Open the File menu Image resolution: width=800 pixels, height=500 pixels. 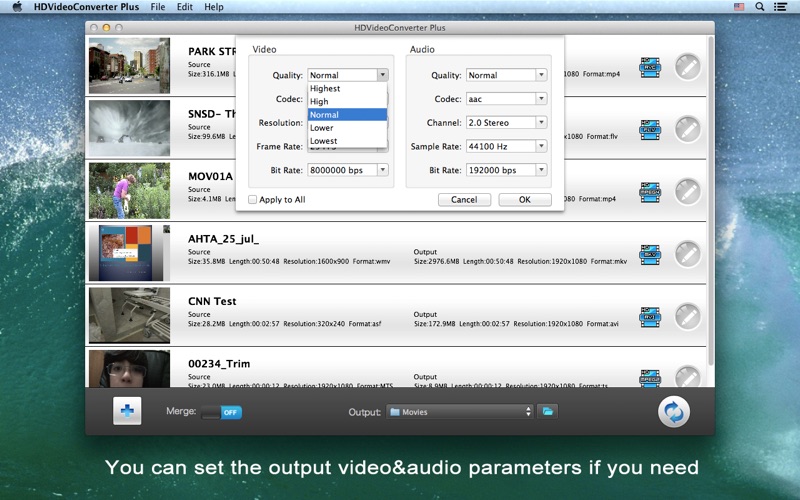(x=158, y=7)
